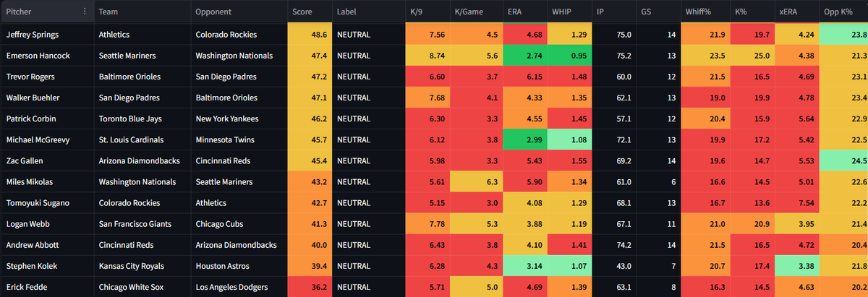Sort by the K/9 column header
The height and width of the screenshot is (297, 868).
pyautogui.click(x=427, y=12)
